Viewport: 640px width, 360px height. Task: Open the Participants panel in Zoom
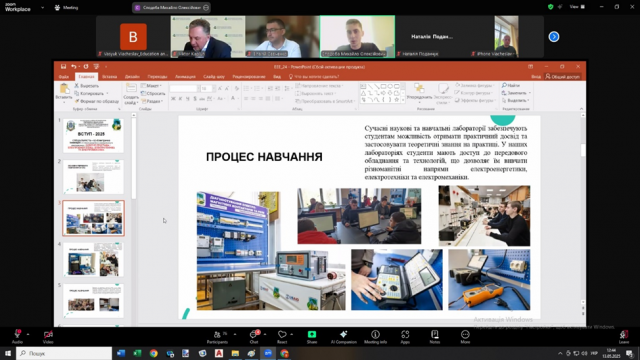[218, 337]
